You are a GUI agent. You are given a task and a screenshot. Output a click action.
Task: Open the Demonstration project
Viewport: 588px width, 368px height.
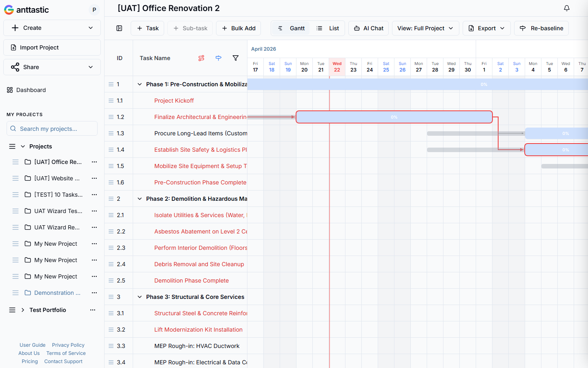(x=57, y=293)
